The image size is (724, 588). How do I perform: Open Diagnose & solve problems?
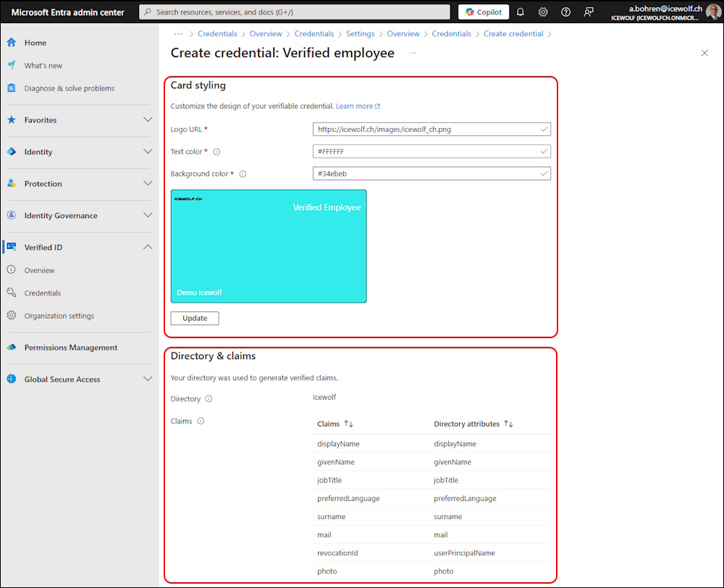point(70,88)
